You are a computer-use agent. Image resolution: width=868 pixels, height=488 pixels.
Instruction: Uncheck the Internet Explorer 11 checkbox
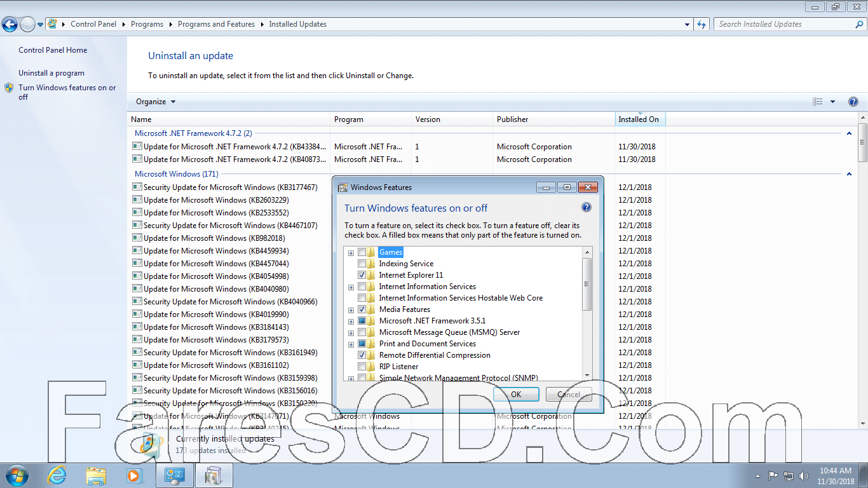(x=362, y=275)
